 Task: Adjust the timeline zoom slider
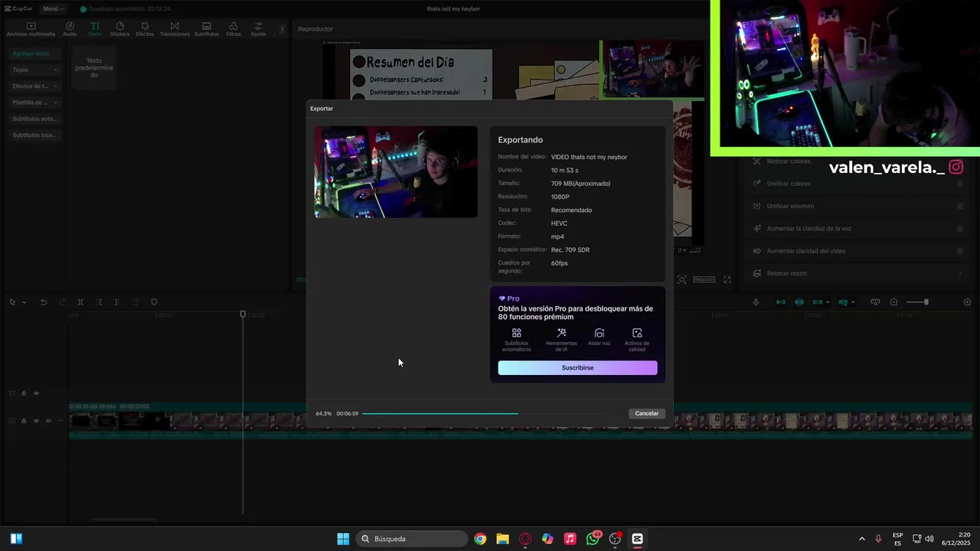pyautogui.click(x=917, y=302)
